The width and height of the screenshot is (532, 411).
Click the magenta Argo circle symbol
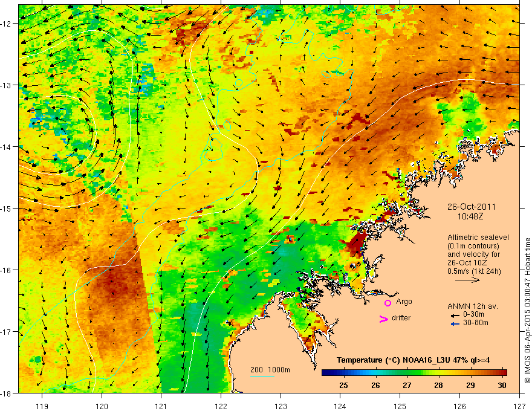pos(388,303)
